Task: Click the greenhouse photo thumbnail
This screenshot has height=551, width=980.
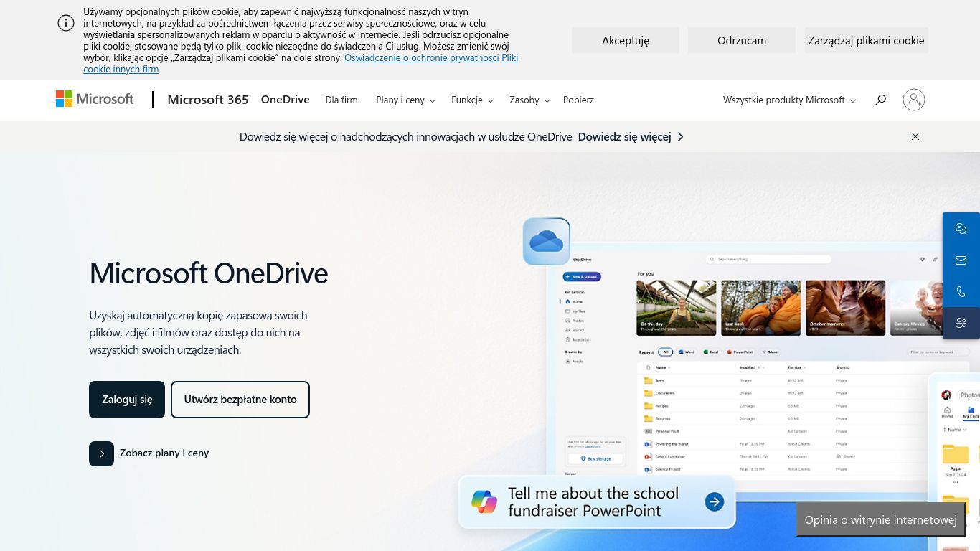Action: coord(677,308)
